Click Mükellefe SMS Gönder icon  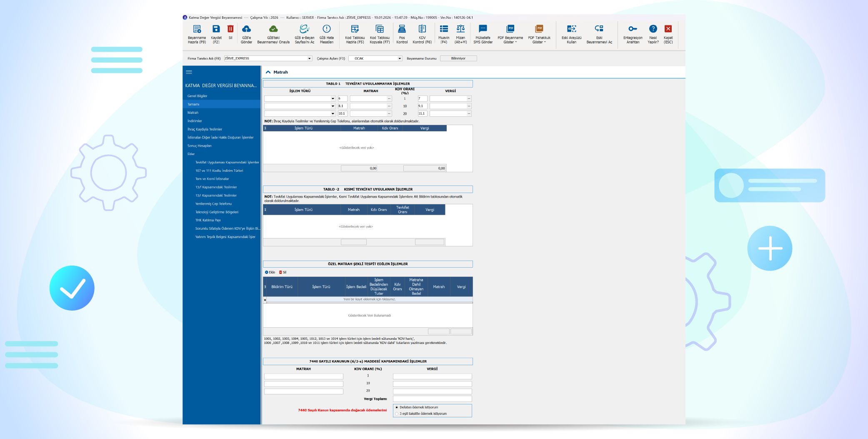coord(483,29)
